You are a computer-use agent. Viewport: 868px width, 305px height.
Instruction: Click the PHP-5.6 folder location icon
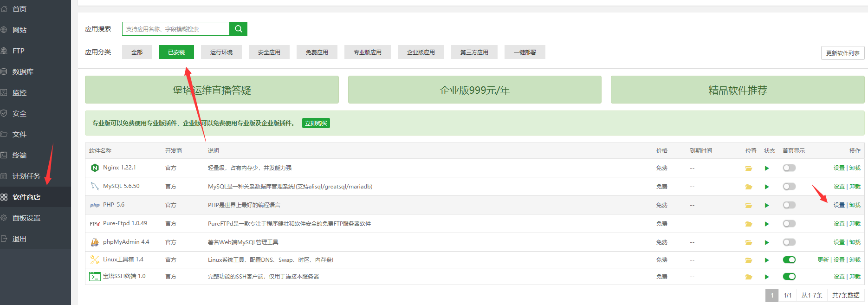(x=748, y=205)
